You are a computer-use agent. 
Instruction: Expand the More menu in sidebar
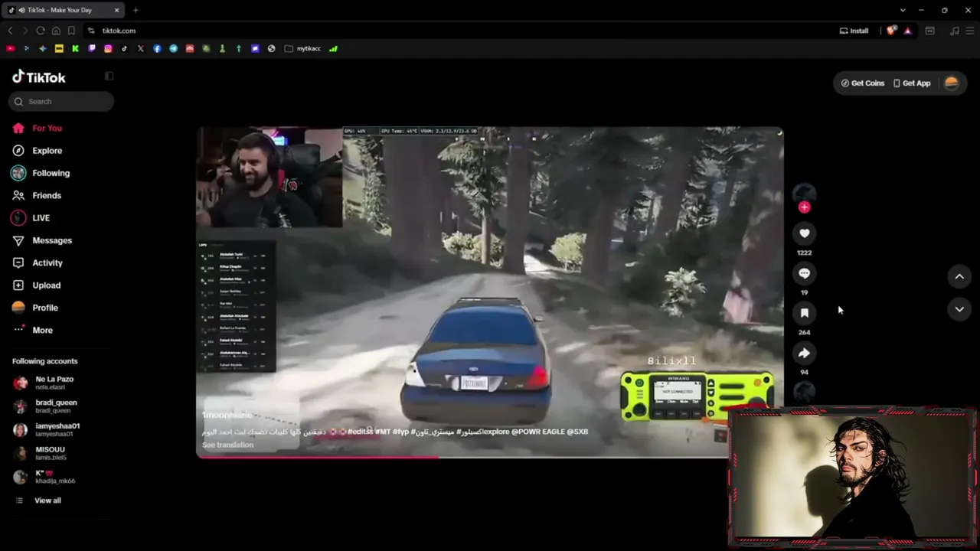[x=42, y=330]
